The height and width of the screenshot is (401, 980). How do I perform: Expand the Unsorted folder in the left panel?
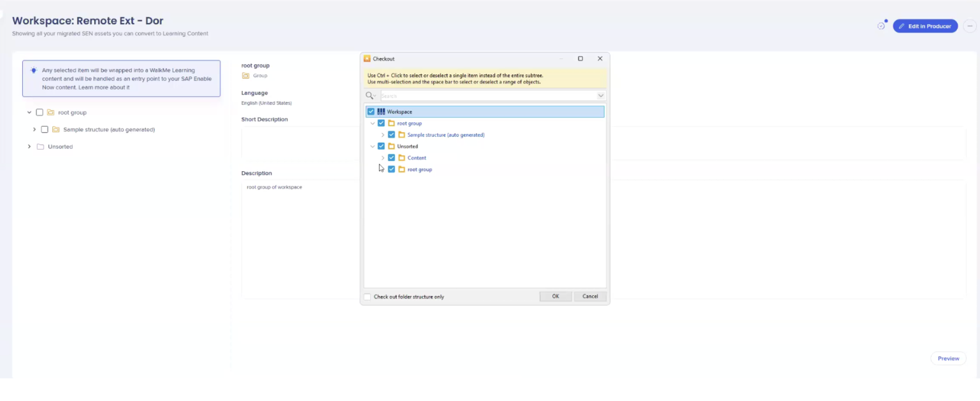click(29, 147)
